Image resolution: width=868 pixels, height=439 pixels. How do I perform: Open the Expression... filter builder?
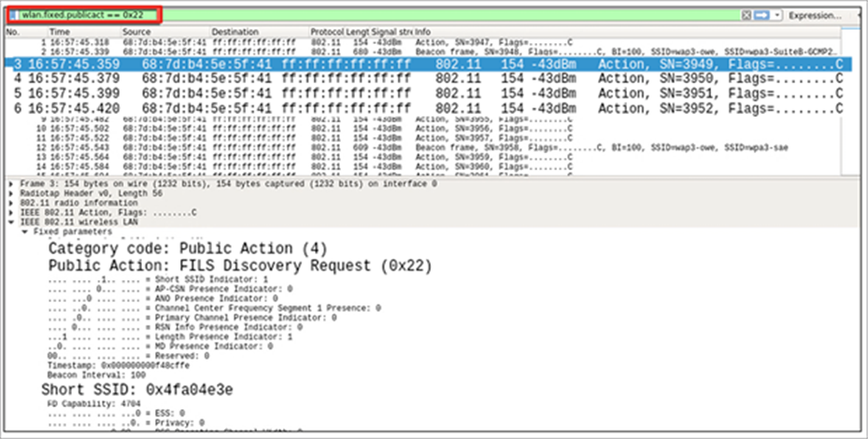pos(815,16)
